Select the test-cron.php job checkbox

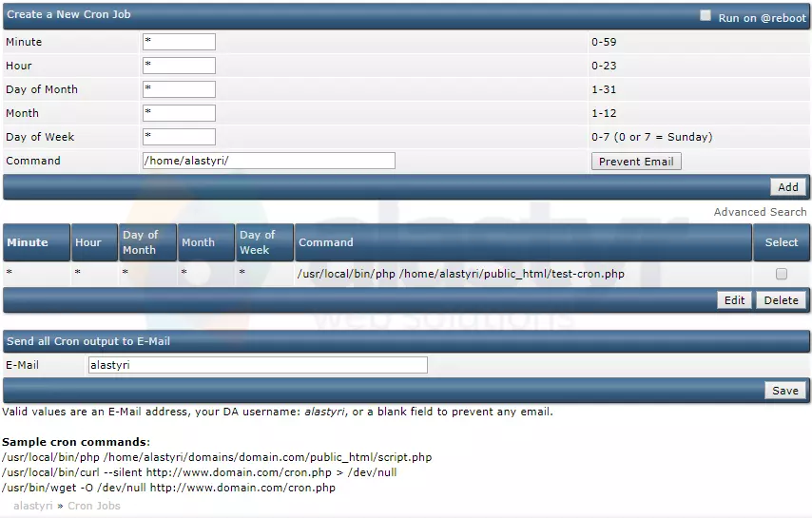pyautogui.click(x=781, y=274)
